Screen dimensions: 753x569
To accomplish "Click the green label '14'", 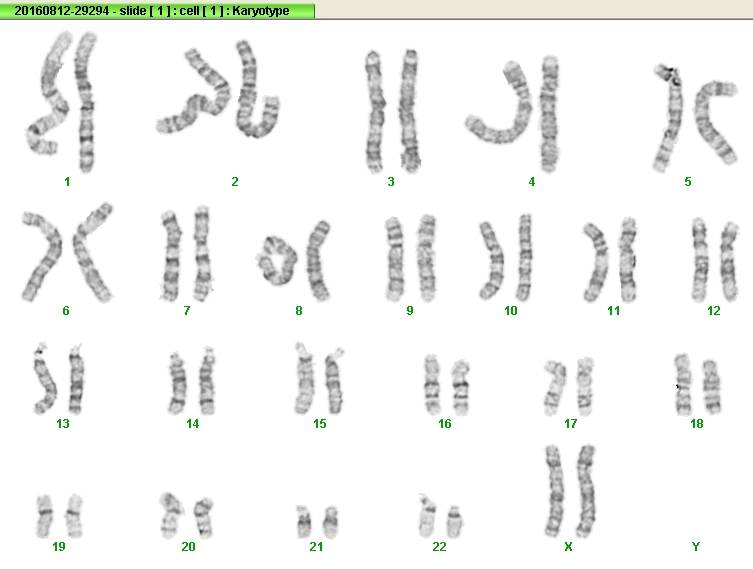I will pyautogui.click(x=193, y=424).
